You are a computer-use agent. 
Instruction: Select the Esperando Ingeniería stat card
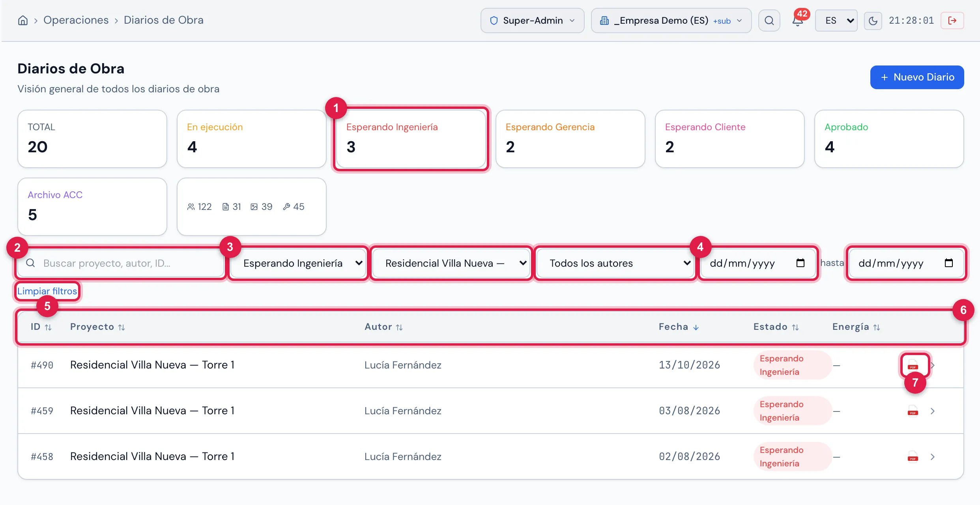[411, 139]
